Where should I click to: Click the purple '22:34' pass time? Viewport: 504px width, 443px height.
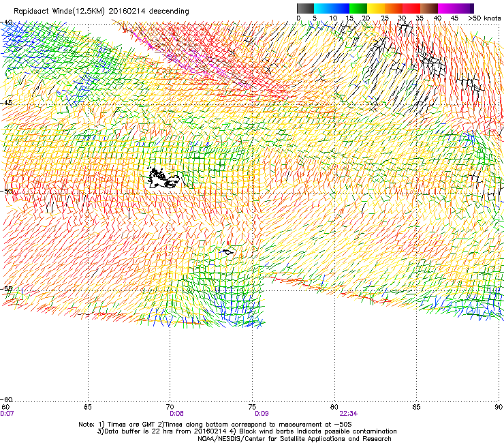[349, 414]
